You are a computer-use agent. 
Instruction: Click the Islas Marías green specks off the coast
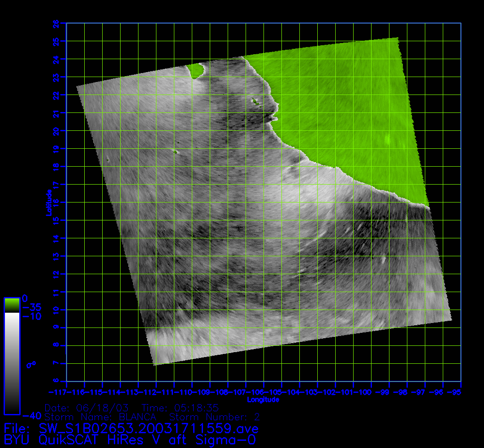tap(255, 101)
